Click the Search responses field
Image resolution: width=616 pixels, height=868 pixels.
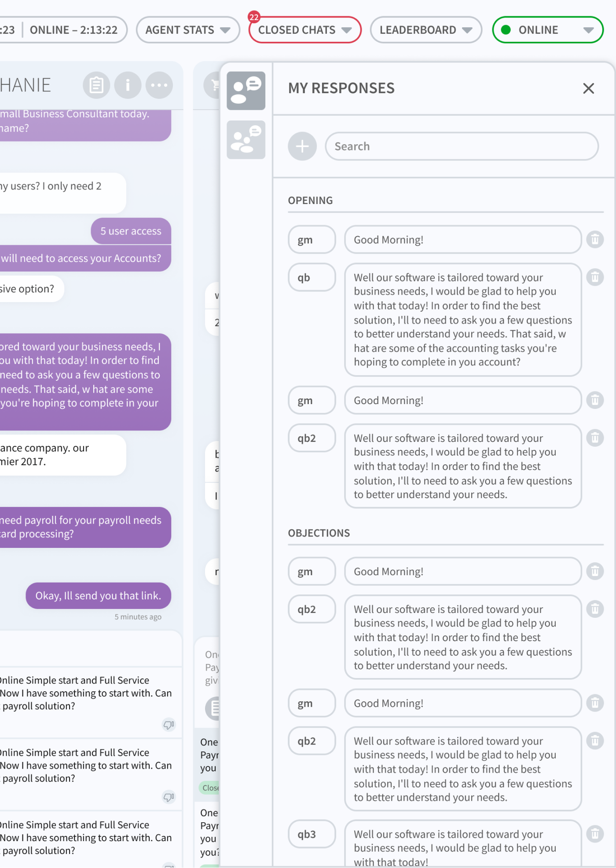(462, 146)
